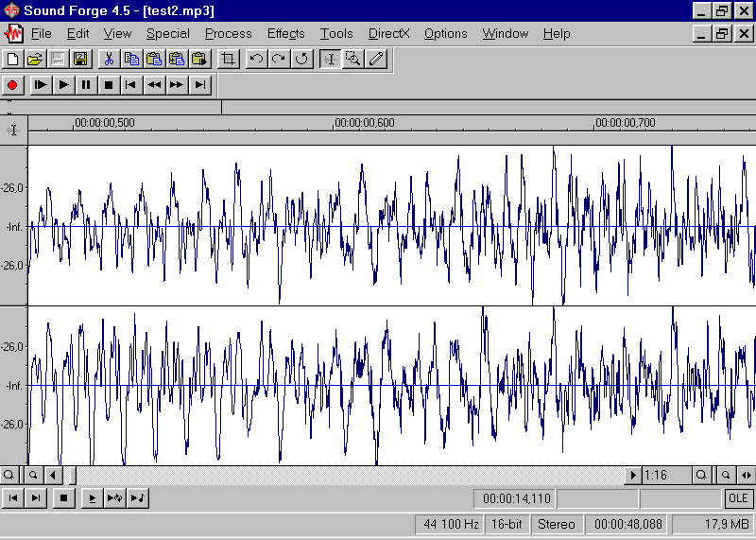
Task: Click the Stereo channels status field
Action: tap(556, 524)
